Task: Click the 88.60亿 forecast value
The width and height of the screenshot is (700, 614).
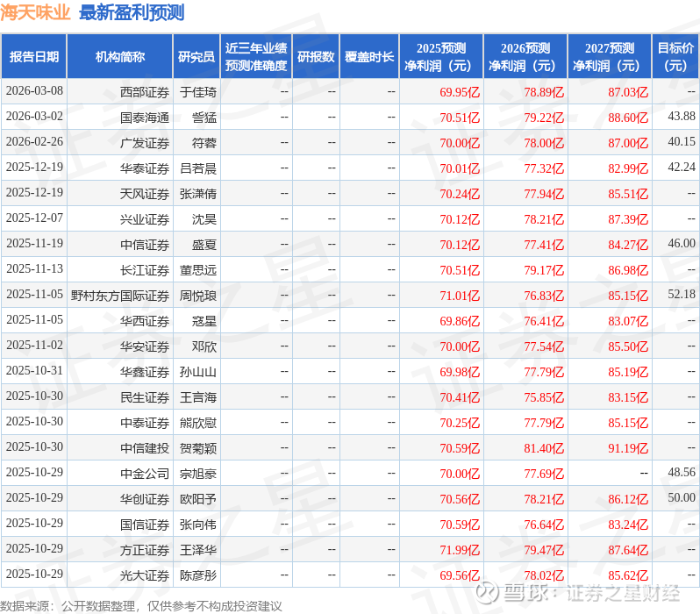Action: pos(628,118)
